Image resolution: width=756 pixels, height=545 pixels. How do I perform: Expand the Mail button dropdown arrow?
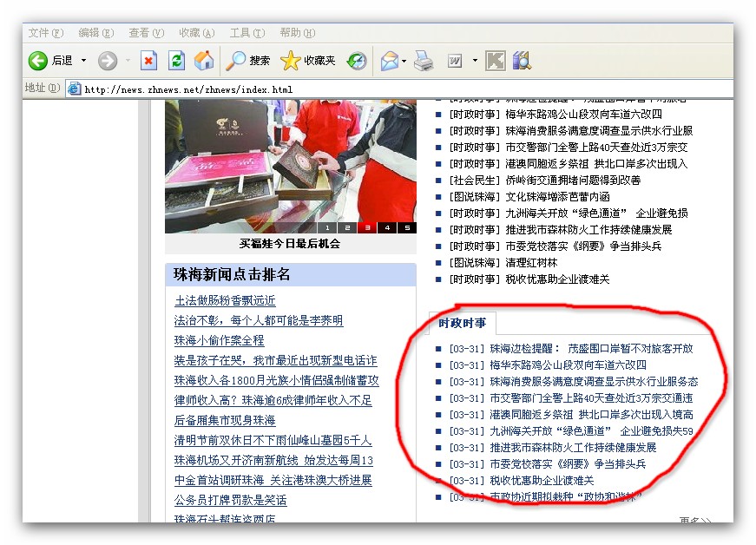click(404, 61)
